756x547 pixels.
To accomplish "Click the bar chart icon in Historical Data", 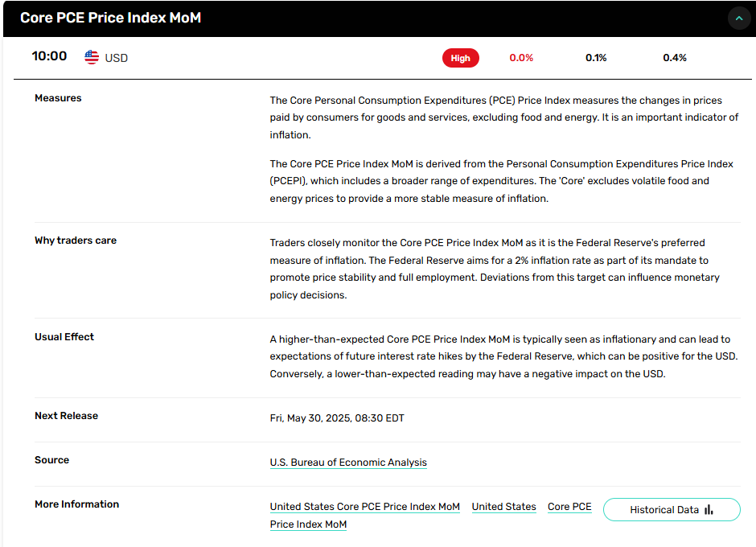I will [x=709, y=509].
